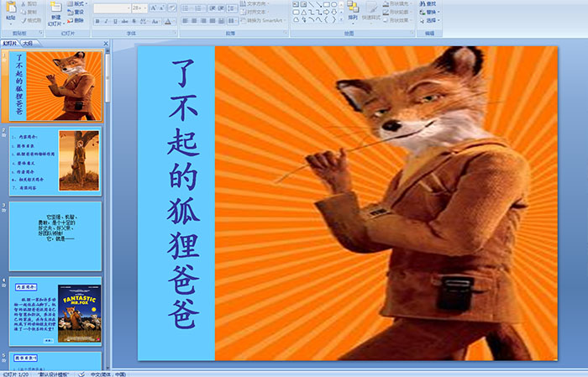
Task: Open the font name dropdown
Action: point(129,8)
